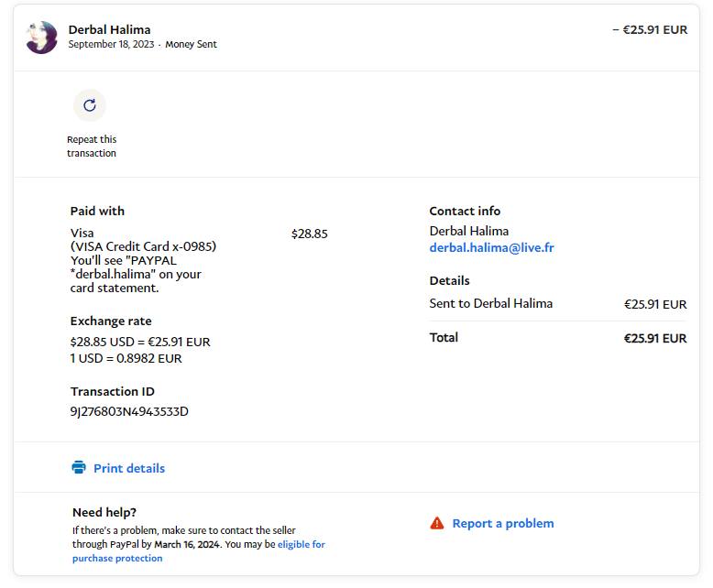Click the 'Repeat this transaction' label
Viewport: 713px width, 588px height.
[x=92, y=147]
